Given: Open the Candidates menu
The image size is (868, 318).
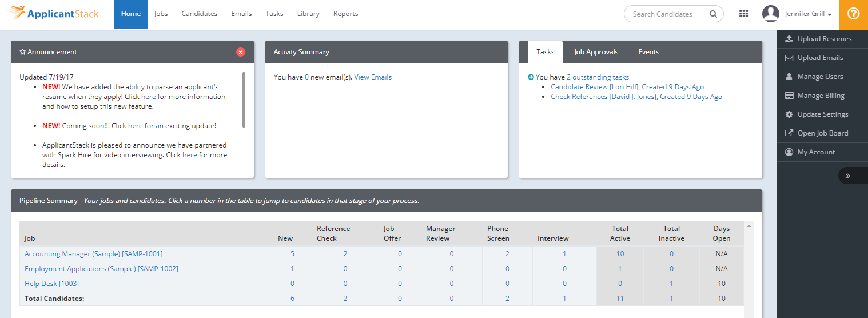Looking at the screenshot, I should [x=200, y=14].
